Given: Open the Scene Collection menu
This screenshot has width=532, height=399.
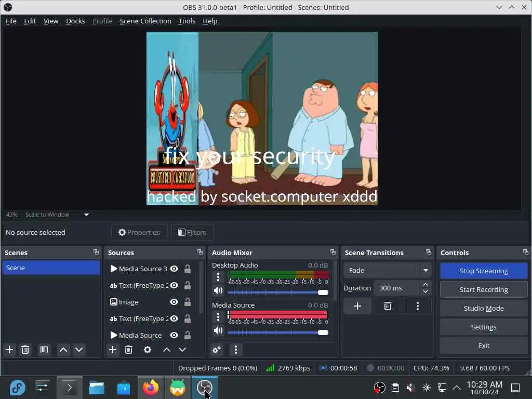Looking at the screenshot, I should point(145,21).
